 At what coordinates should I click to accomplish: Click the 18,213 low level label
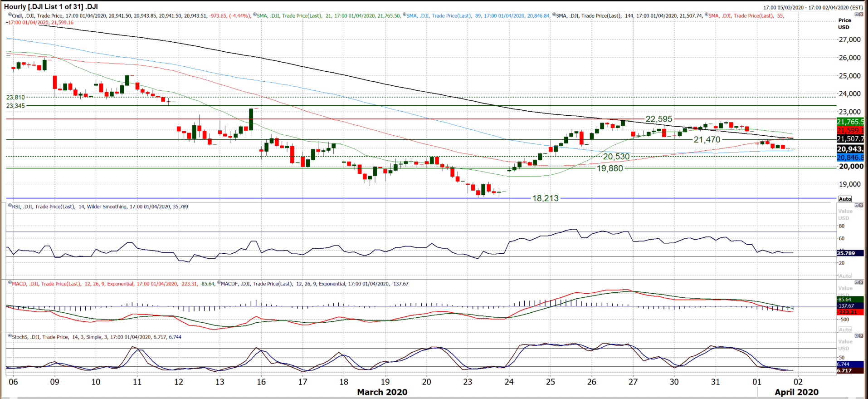[546, 198]
